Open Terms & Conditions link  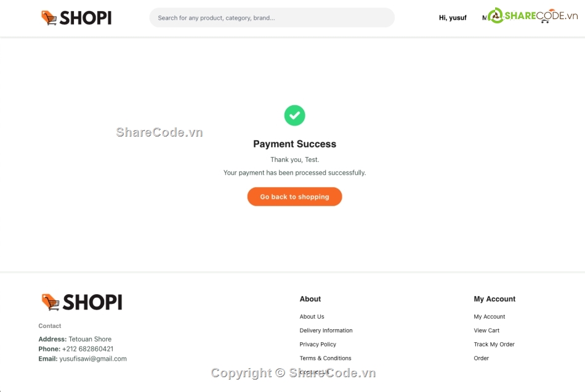pos(325,358)
